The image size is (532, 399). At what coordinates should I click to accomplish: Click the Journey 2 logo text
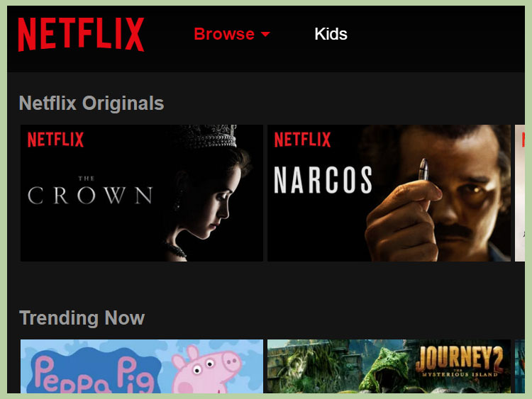(460, 361)
